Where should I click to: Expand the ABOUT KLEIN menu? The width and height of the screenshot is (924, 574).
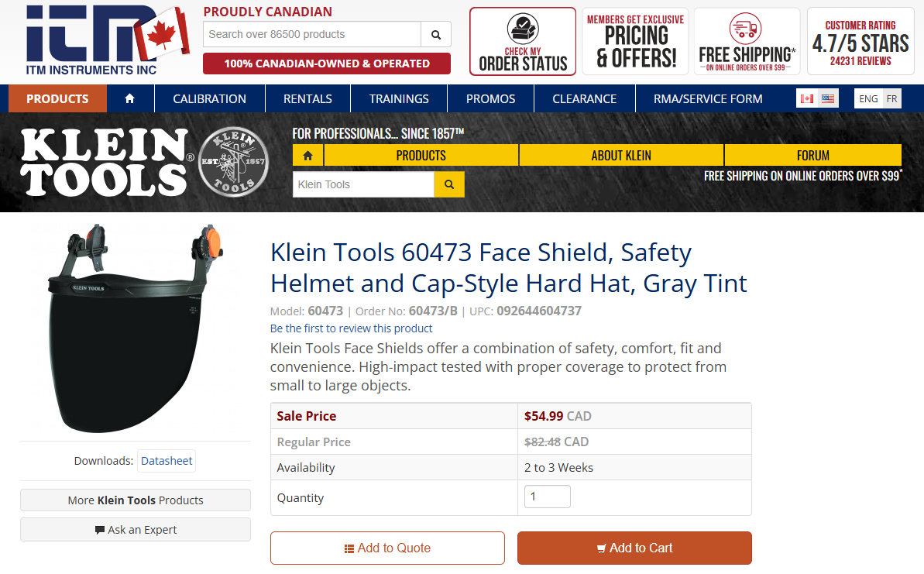point(620,155)
